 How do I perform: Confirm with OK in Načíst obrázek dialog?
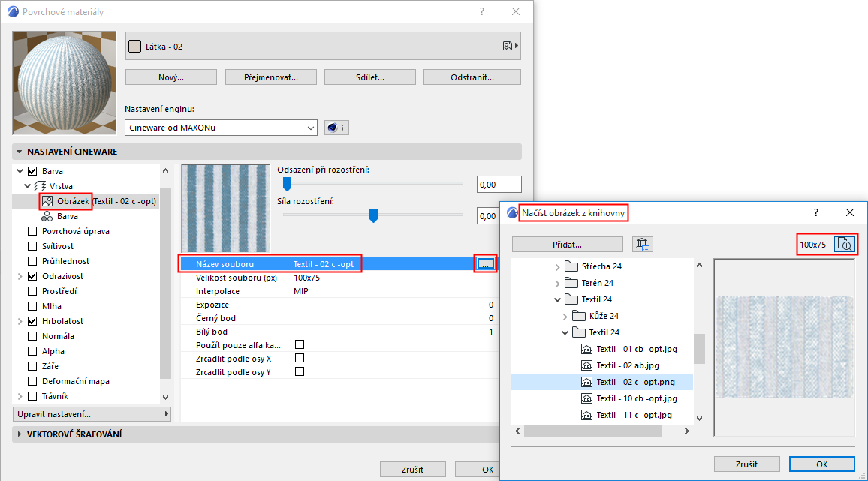tap(821, 464)
